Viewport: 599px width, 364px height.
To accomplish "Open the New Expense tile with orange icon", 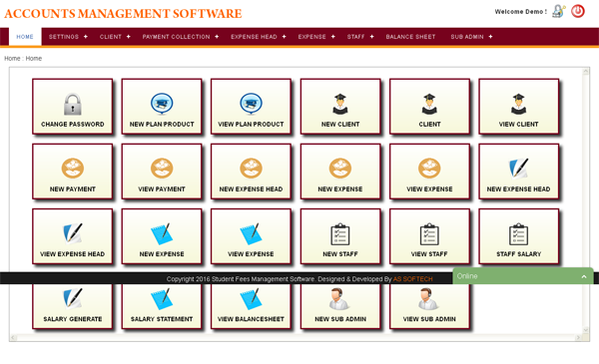I will (x=340, y=172).
